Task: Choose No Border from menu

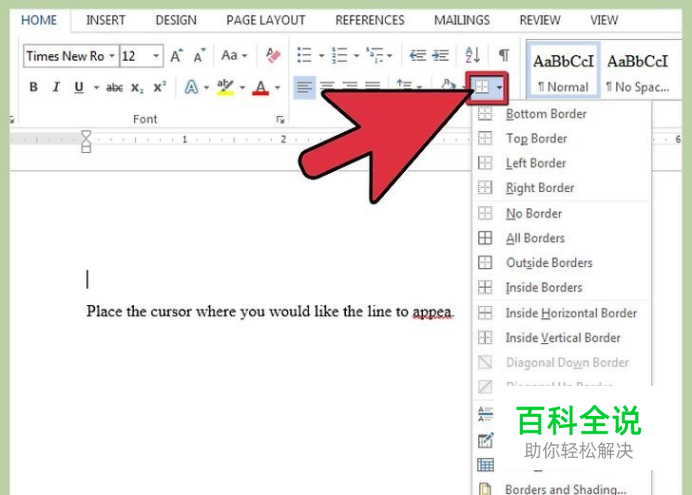Action: click(562, 214)
